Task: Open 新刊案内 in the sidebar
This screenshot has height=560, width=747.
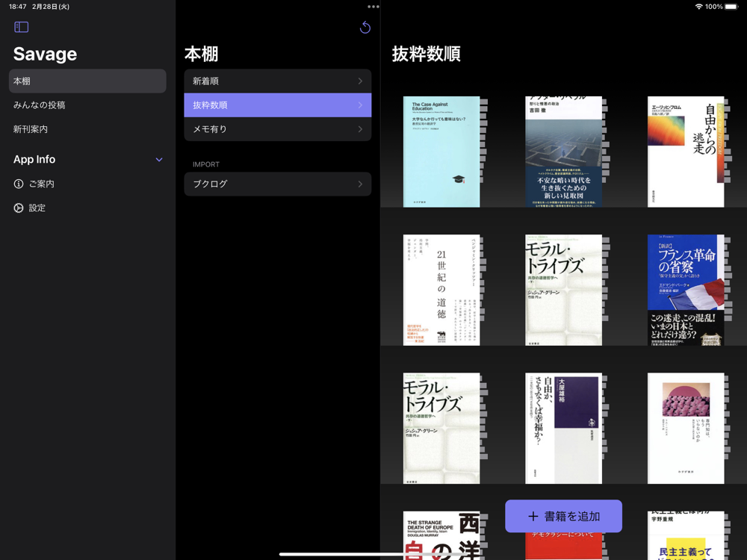Action: click(87, 129)
